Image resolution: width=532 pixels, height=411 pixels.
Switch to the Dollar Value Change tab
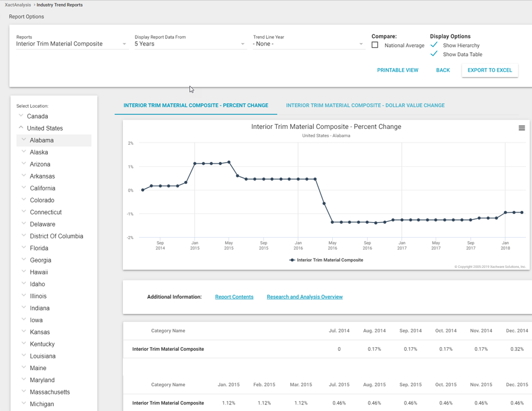tap(365, 105)
